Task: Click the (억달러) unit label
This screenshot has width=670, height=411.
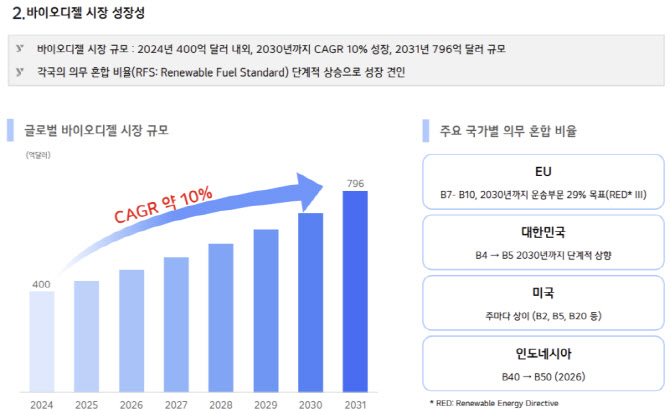Action: [x=38, y=155]
